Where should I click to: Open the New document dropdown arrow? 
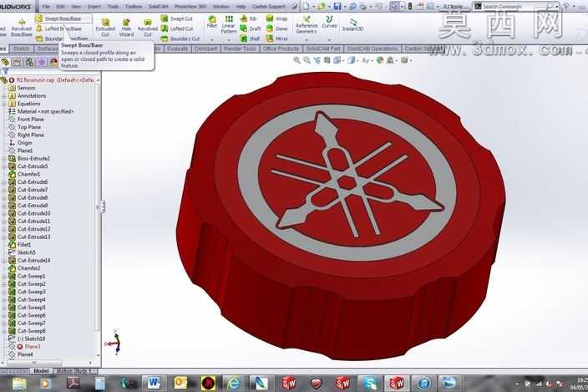pyautogui.click(x=313, y=7)
